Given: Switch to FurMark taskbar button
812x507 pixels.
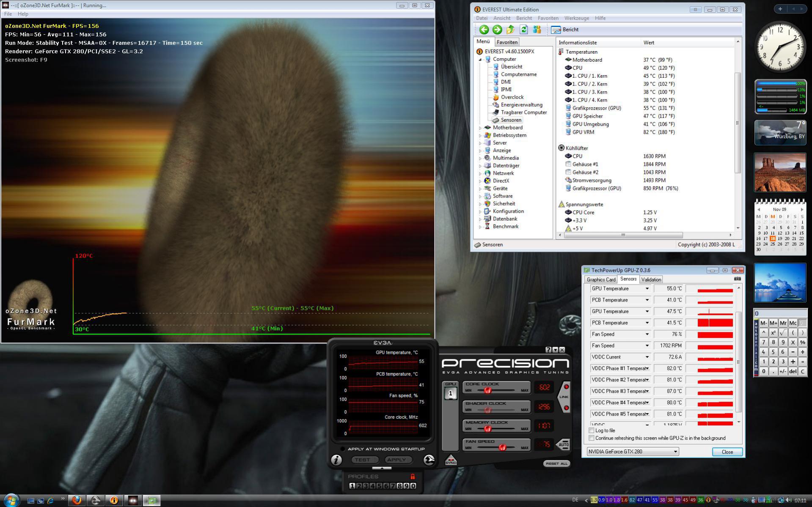Looking at the screenshot, I should [x=133, y=501].
